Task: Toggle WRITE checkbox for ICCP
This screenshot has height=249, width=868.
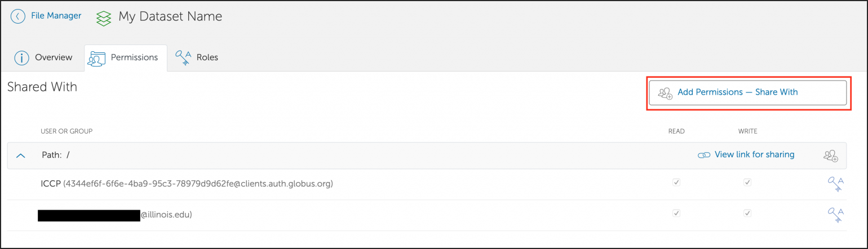Action: [x=747, y=183]
